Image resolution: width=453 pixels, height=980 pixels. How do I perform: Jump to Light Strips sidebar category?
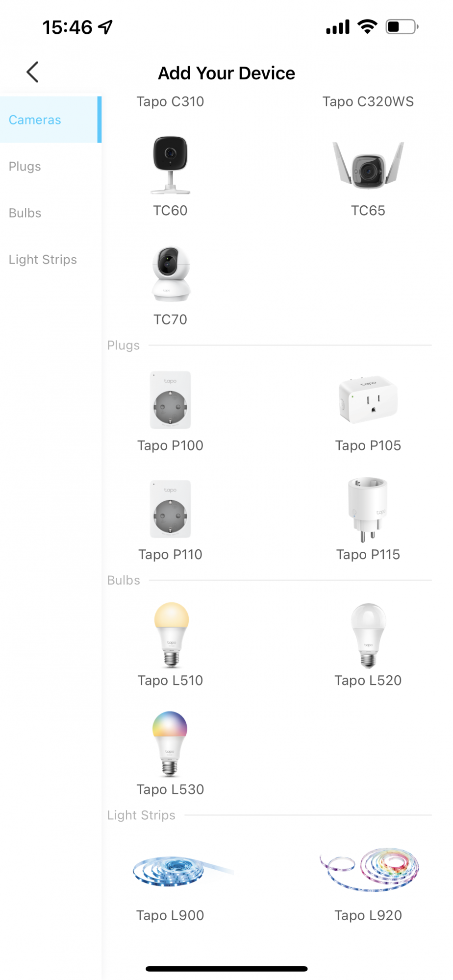(43, 260)
